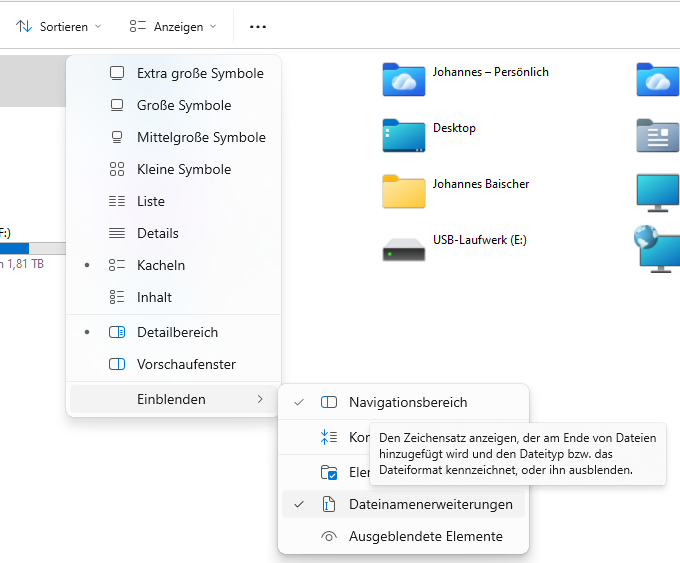The image size is (680, 563).
Task: Open Johannes – Persönlich cloud folder
Action: (403, 79)
